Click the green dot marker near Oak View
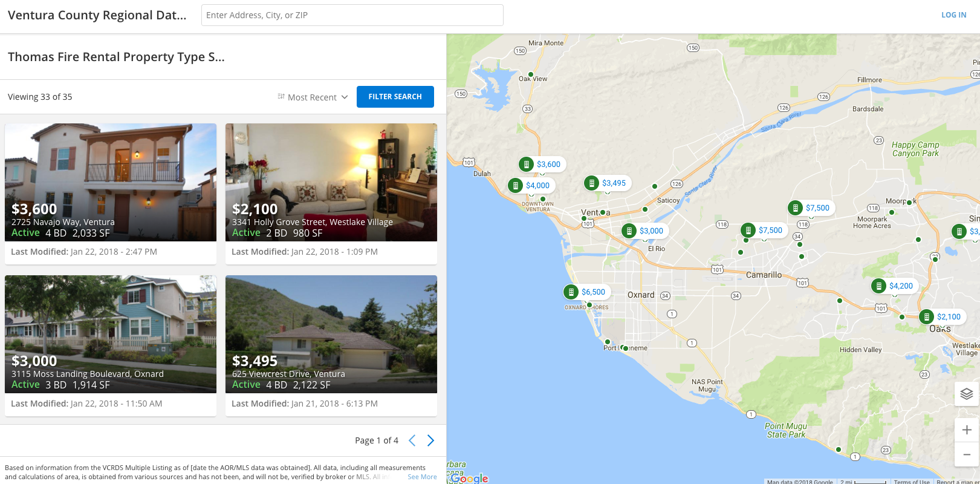The image size is (980, 484). pyautogui.click(x=531, y=74)
